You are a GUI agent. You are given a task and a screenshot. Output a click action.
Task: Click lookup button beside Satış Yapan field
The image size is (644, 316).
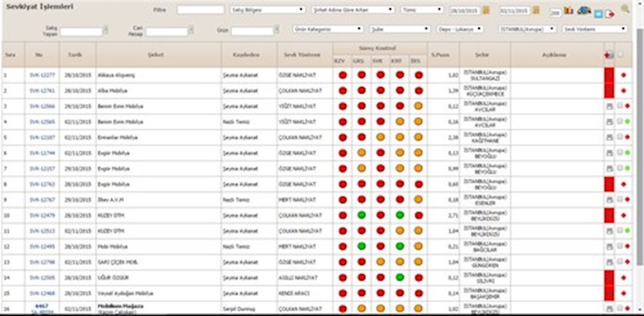[105, 30]
